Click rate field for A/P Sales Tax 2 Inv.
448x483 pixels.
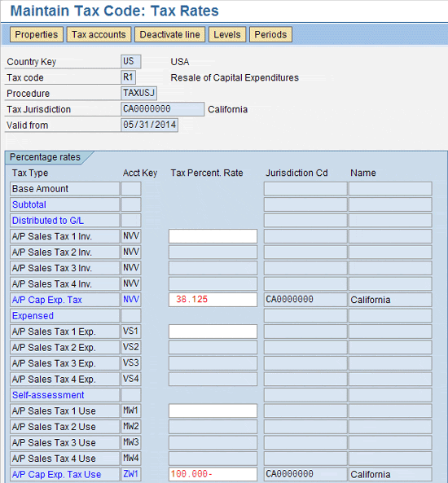[x=213, y=252]
